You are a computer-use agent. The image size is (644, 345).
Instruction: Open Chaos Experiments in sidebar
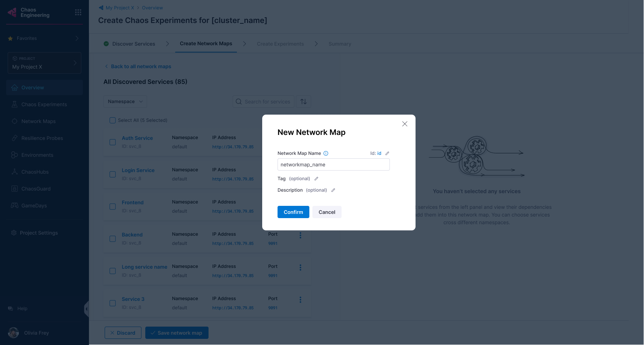44,104
